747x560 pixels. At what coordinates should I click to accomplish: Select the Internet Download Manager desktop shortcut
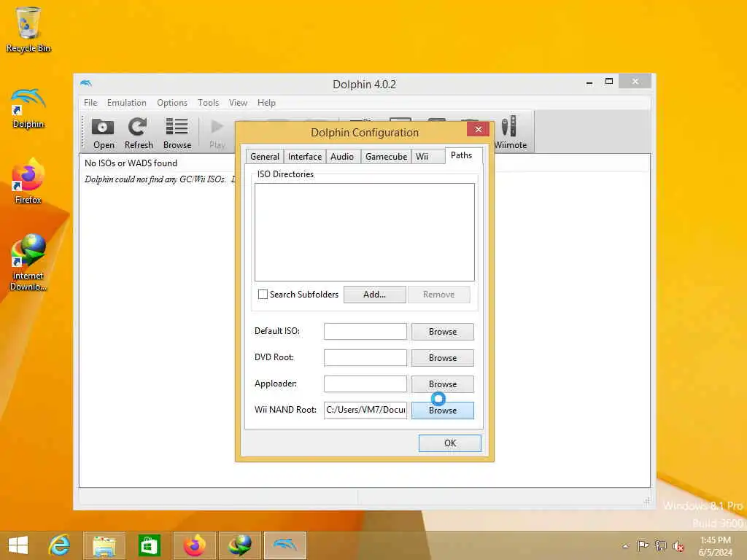[x=28, y=262]
